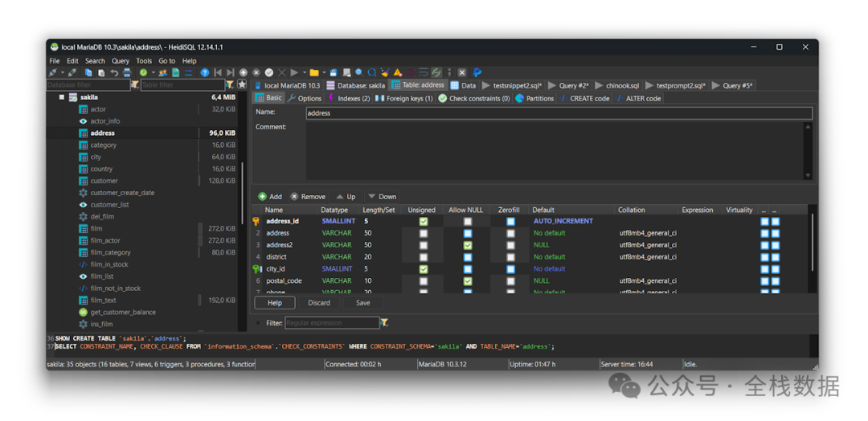Screen dimensions: 868x421
Task: Click the warning triangle toolbar icon
Action: [x=397, y=72]
